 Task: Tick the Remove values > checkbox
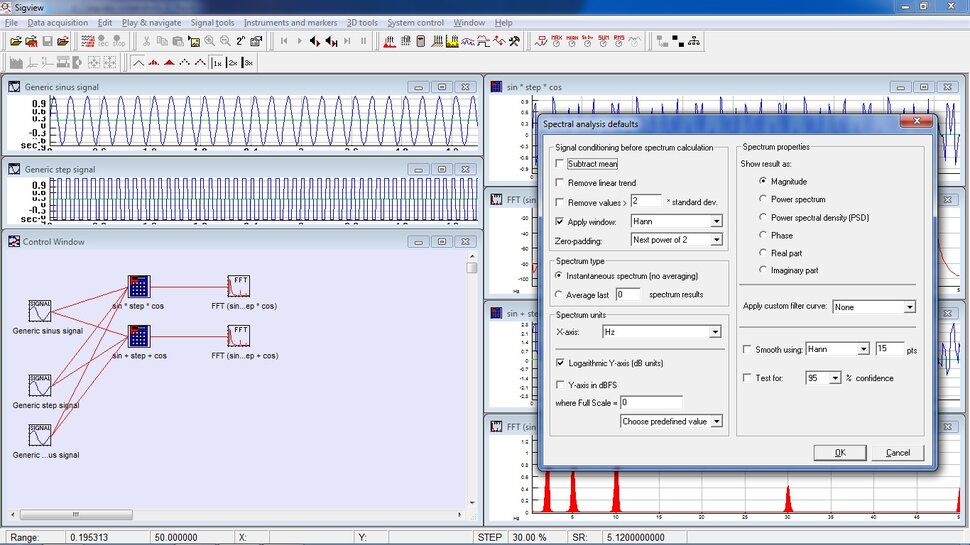tap(559, 202)
